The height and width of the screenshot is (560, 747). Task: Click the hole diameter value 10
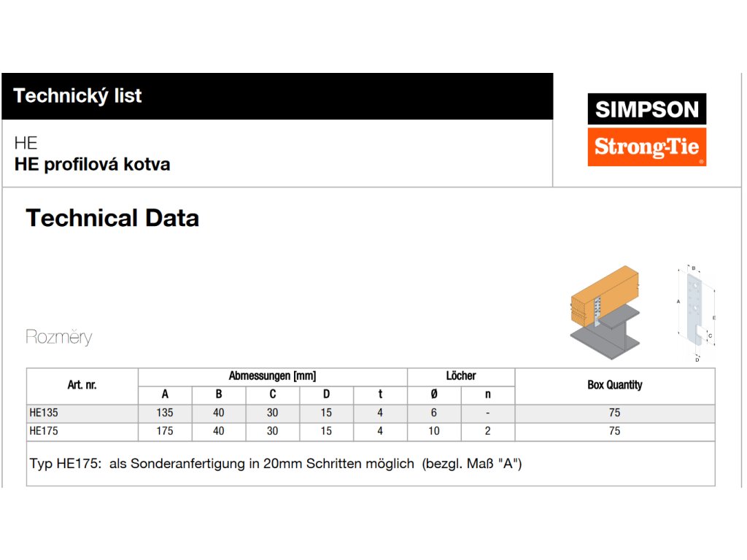[x=434, y=431]
